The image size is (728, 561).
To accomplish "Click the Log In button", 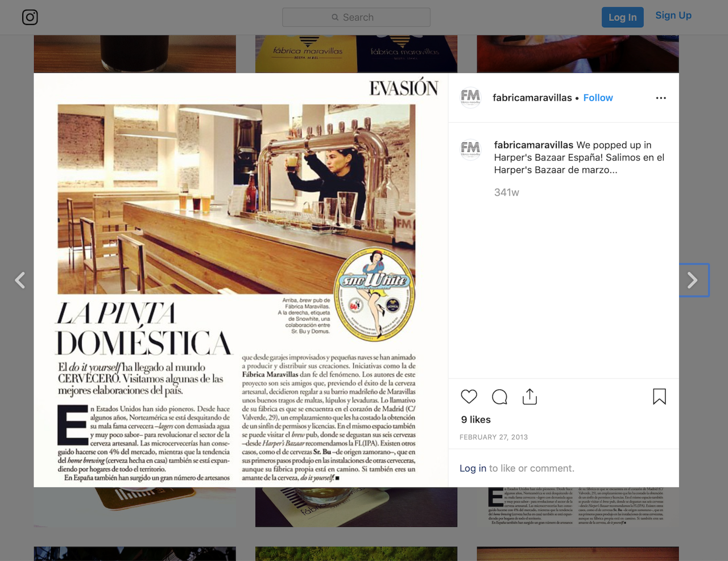I will coord(623,17).
